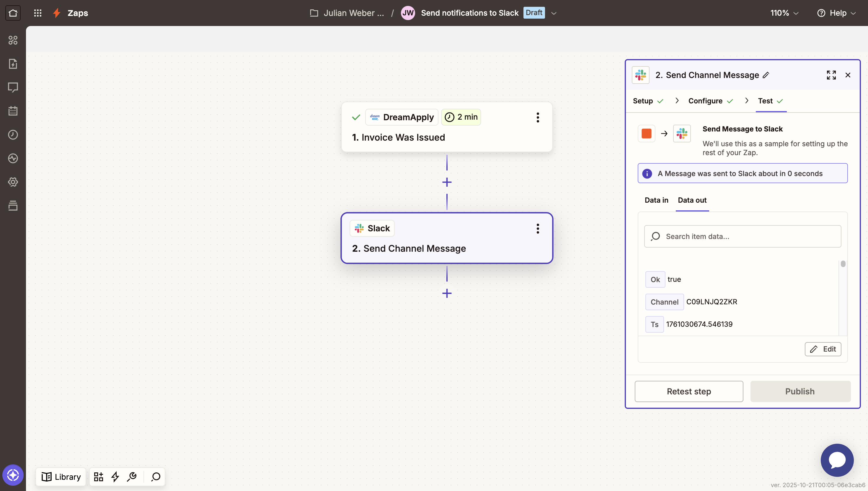
Task: Click the Send notifications to Slack title
Action: (470, 13)
